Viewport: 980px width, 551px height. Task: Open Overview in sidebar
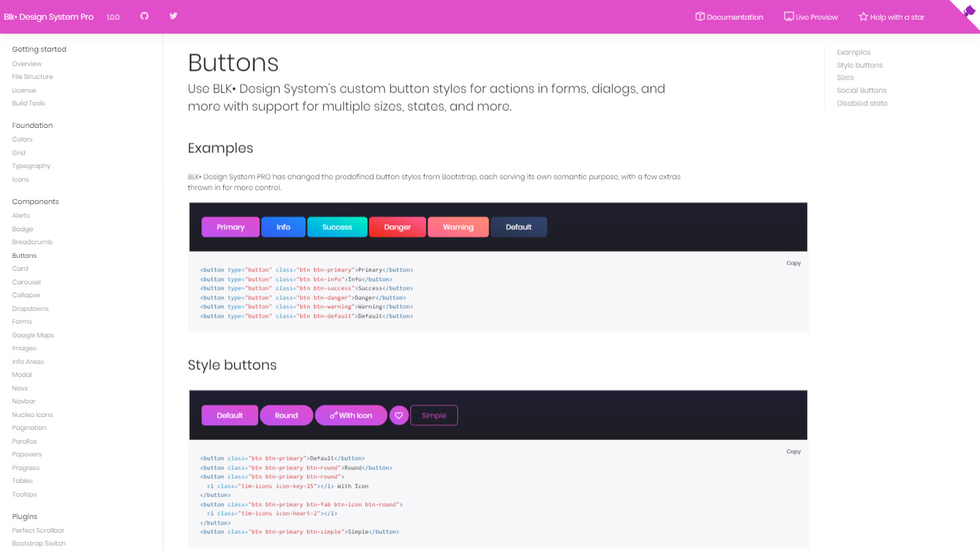27,64
